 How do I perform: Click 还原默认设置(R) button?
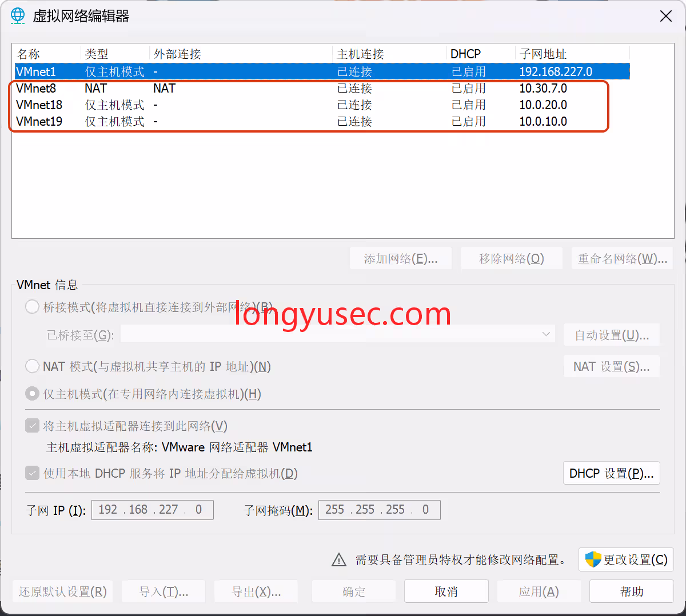62,591
